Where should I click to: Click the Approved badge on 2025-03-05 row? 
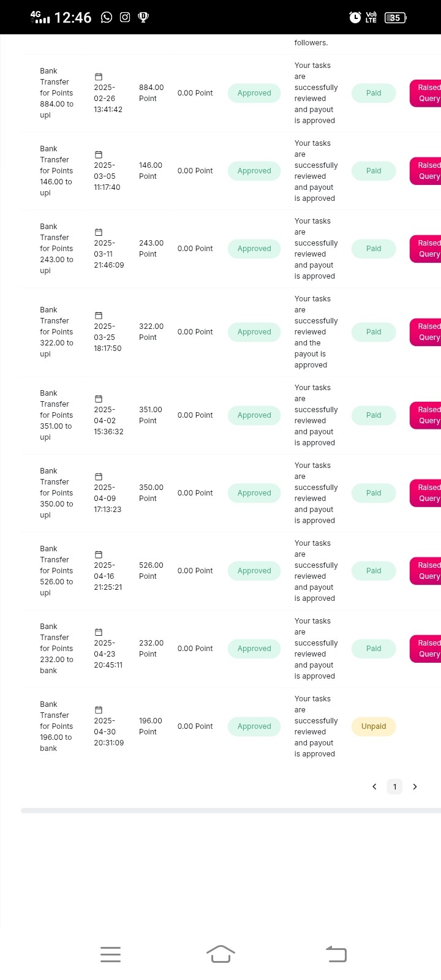254,171
